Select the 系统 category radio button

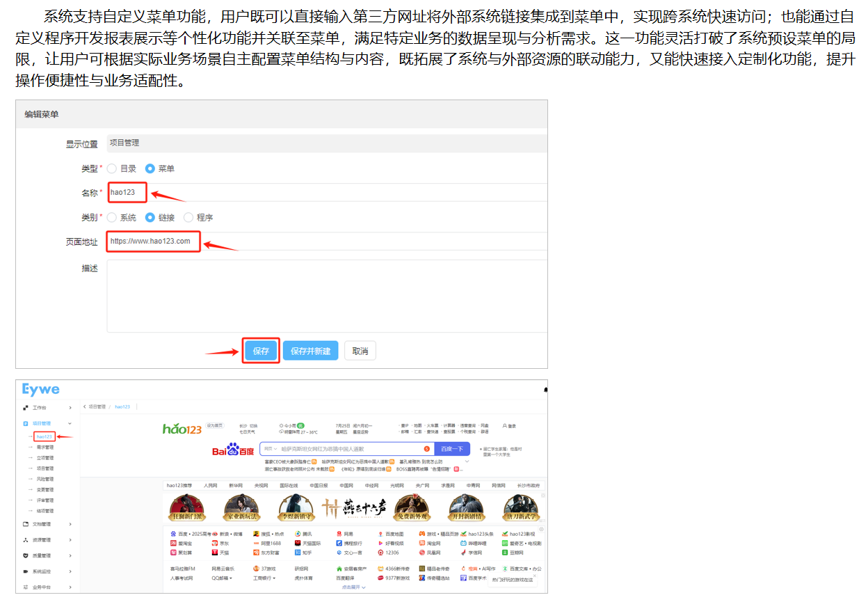pos(112,217)
